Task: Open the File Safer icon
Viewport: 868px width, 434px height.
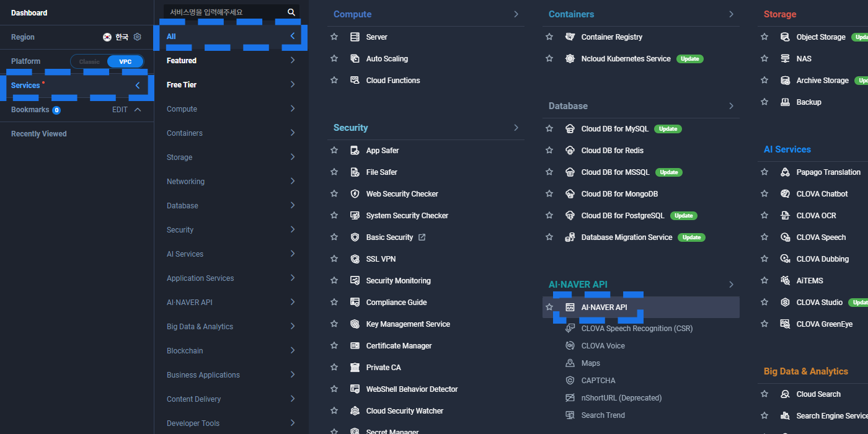Action: pos(355,172)
